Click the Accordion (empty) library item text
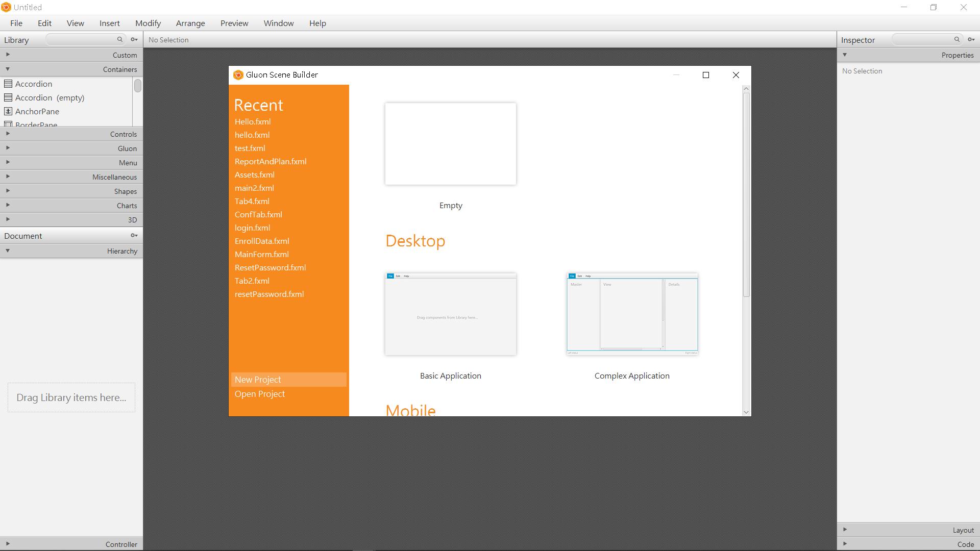980x551 pixels. click(50, 97)
